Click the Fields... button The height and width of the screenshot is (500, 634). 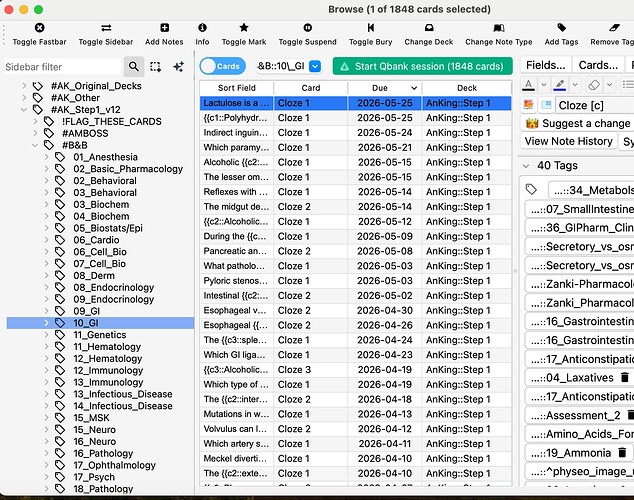(545, 65)
